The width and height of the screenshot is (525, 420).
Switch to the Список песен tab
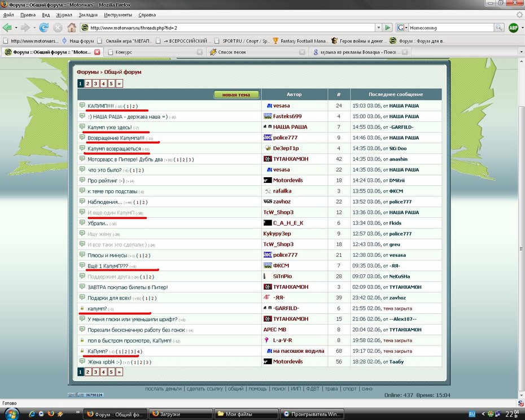256,52
